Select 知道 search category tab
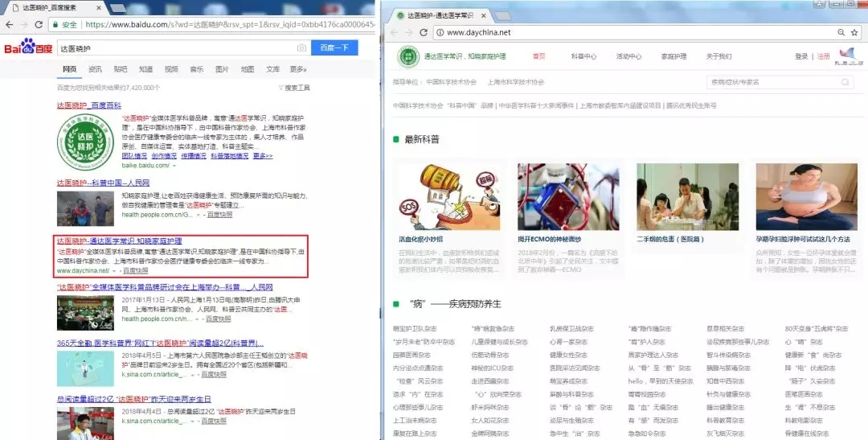The width and height of the screenshot is (868, 440). tap(146, 69)
